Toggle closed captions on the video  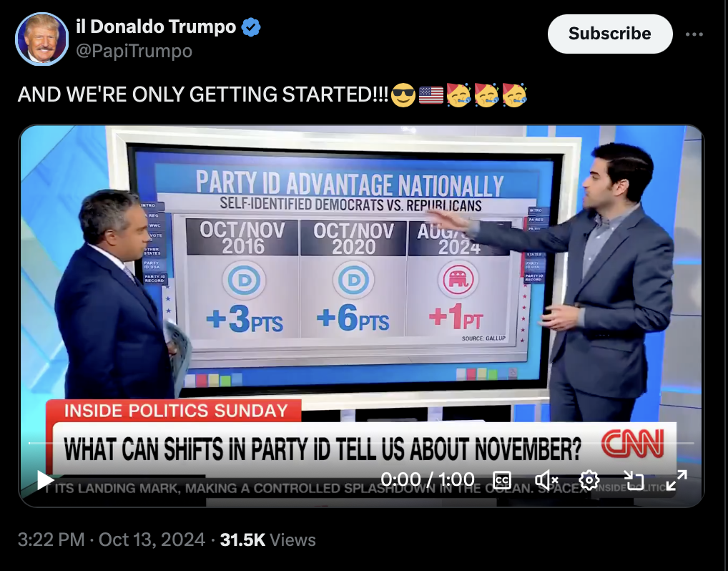[502, 480]
